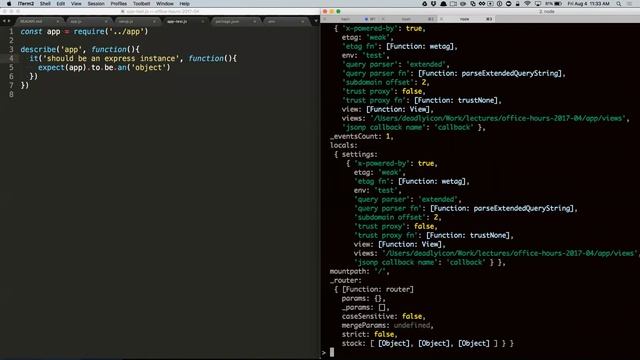Close the app-test.js editor tab
The image size is (640, 360).
(203, 21)
